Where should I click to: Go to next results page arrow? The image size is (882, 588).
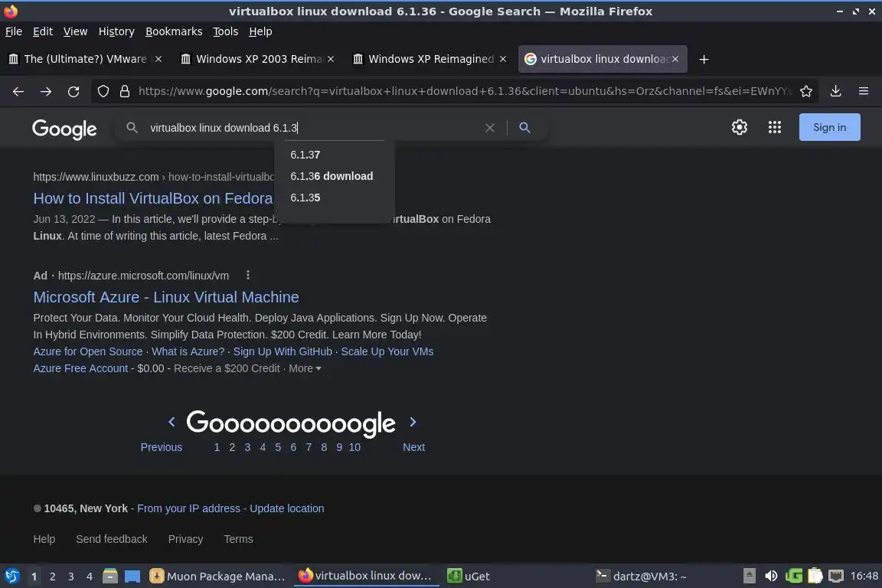tap(413, 421)
